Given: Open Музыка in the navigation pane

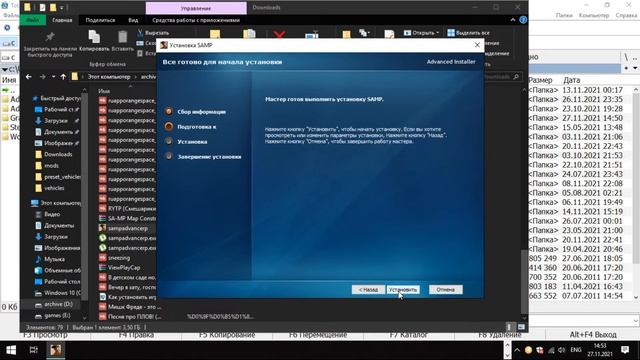Looking at the screenshot, I should [50, 259].
